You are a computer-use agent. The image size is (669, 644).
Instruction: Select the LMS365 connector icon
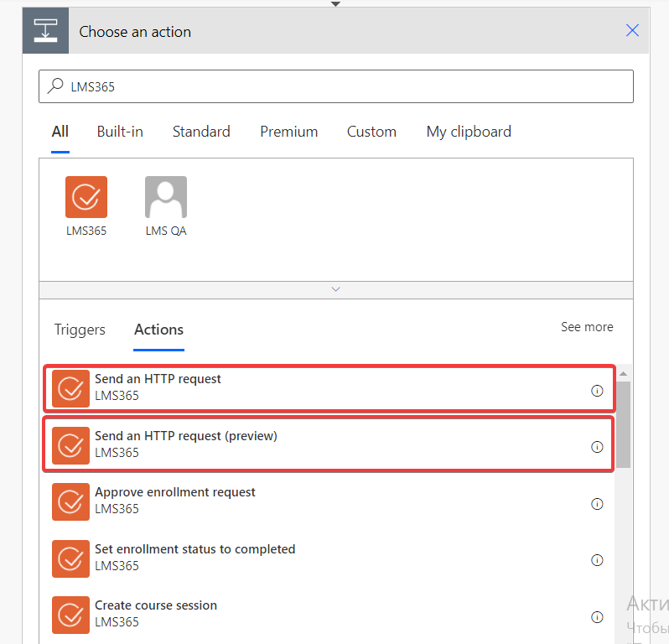86,197
